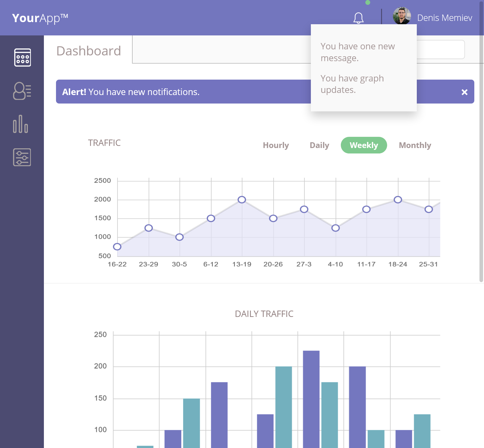Click the 25-31 traffic chart data point
484x448 pixels.
tap(429, 209)
